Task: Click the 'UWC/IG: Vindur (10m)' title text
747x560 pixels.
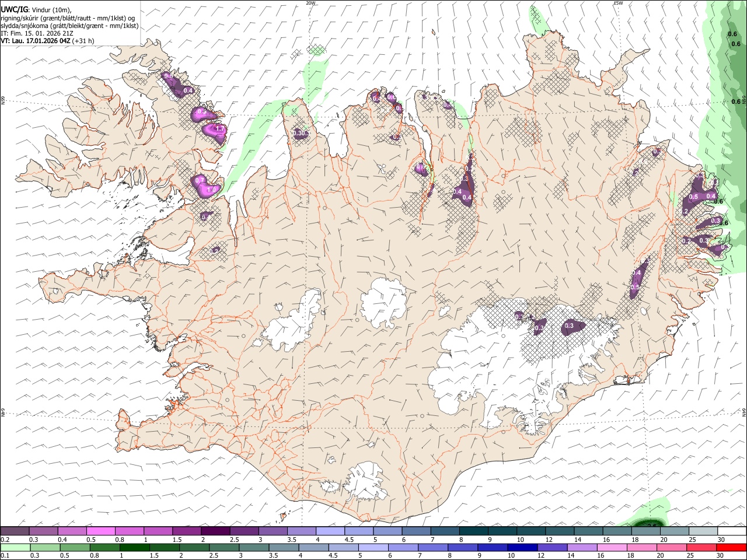Action: [37, 10]
